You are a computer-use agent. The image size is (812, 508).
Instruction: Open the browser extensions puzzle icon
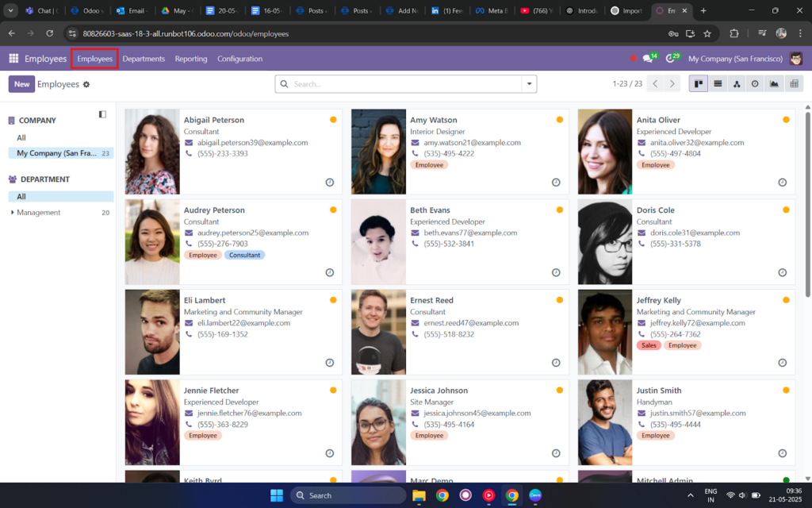pos(733,33)
